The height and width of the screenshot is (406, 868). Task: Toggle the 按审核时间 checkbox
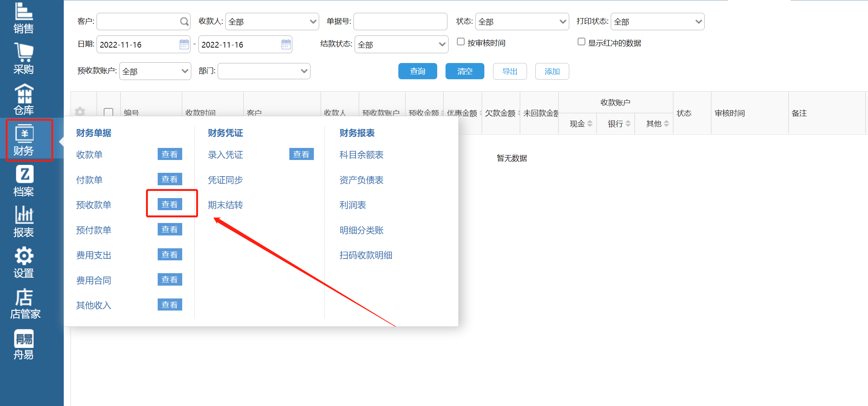[461, 42]
